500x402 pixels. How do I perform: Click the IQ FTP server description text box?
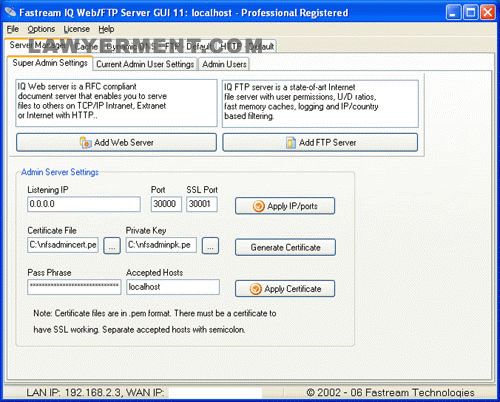click(320, 103)
